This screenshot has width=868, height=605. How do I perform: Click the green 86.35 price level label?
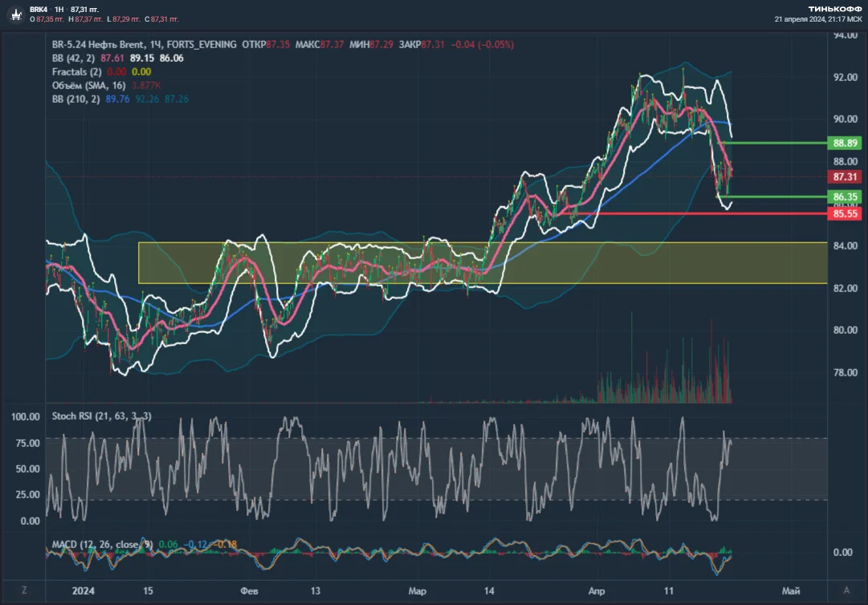point(845,197)
